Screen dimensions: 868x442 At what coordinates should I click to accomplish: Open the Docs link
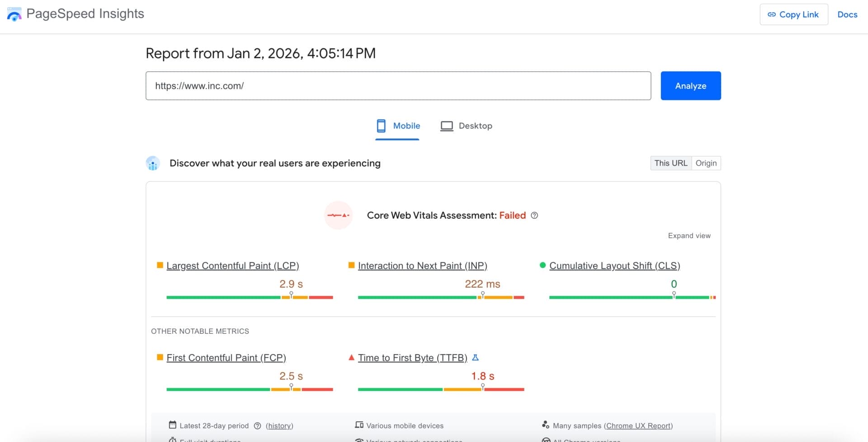pos(847,14)
